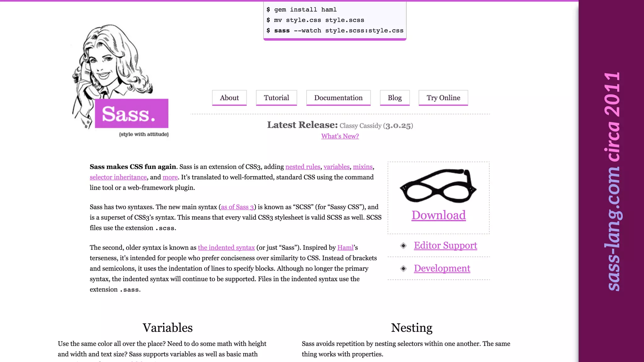Image resolution: width=644 pixels, height=362 pixels.
Task: Click the nested rules link
Action: (303, 167)
